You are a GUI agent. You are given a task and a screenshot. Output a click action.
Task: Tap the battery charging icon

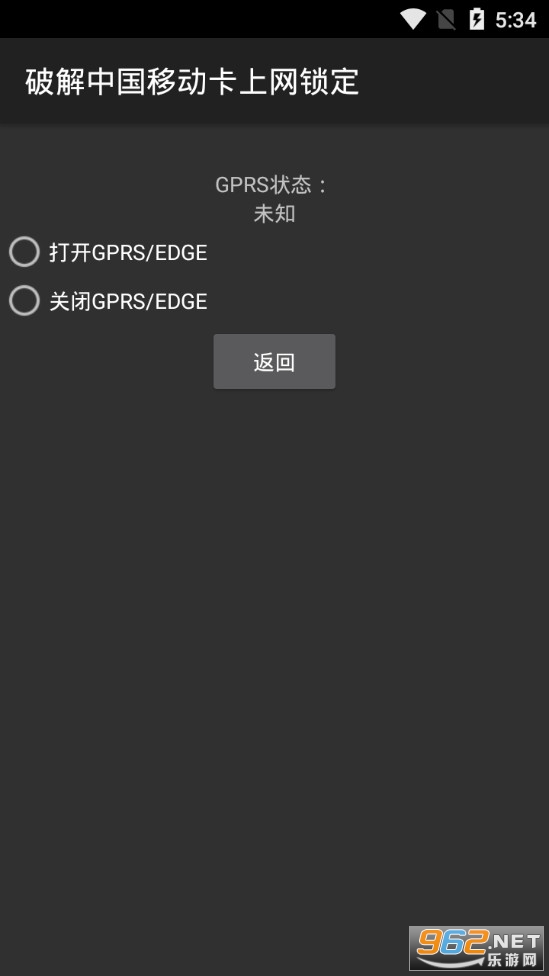point(476,19)
